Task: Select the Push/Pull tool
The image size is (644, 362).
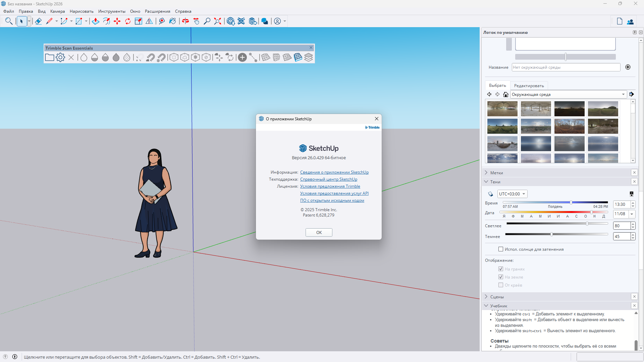Action: [96, 21]
